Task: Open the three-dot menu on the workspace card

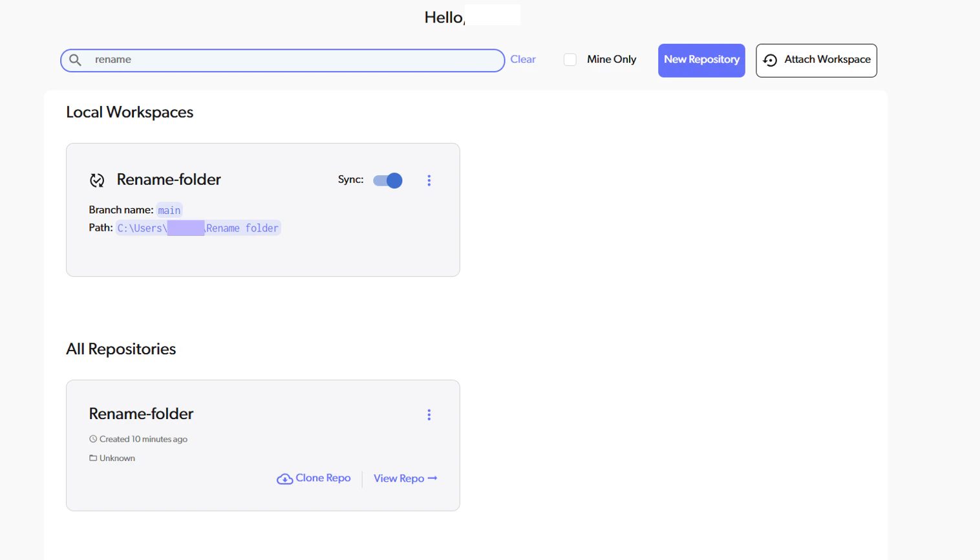Action: click(x=429, y=180)
